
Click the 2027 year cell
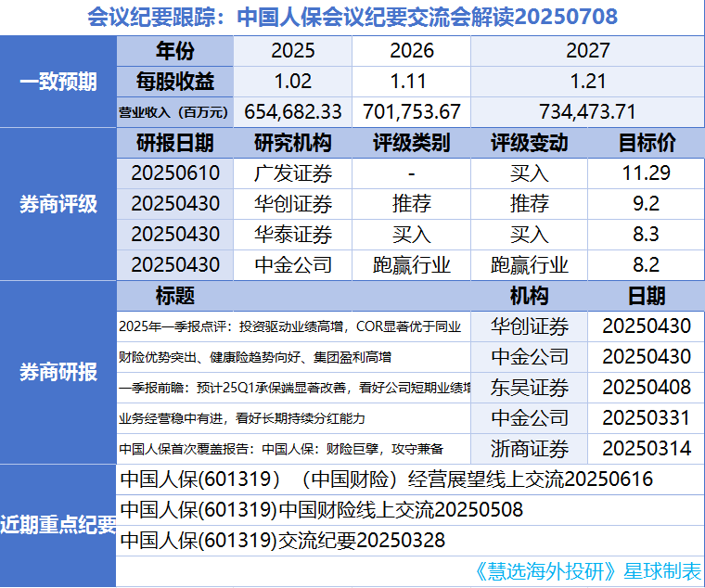click(x=587, y=51)
